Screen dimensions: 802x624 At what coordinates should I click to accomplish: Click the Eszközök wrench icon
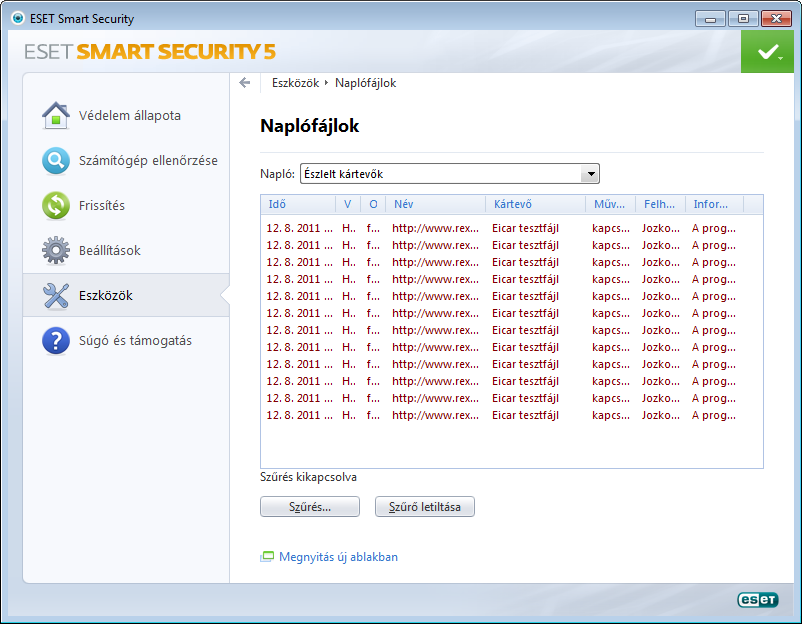(x=56, y=295)
